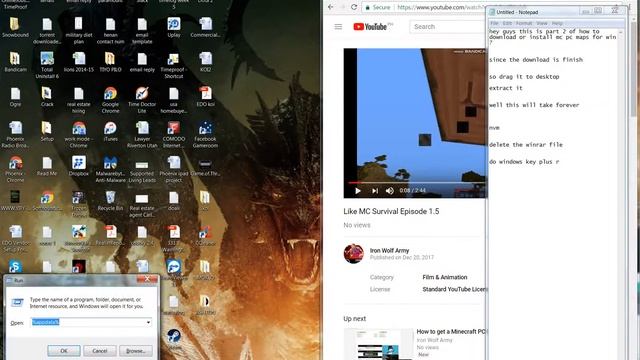Click Cancel in the Run dialog
Screen dimensions: 640x360
pyautogui.click(x=100, y=351)
